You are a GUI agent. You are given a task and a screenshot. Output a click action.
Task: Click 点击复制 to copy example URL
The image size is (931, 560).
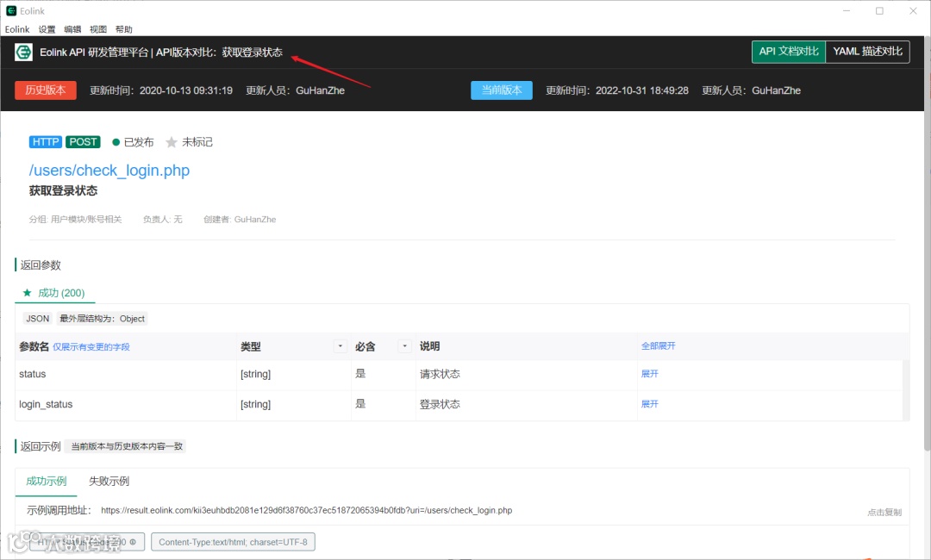[884, 512]
